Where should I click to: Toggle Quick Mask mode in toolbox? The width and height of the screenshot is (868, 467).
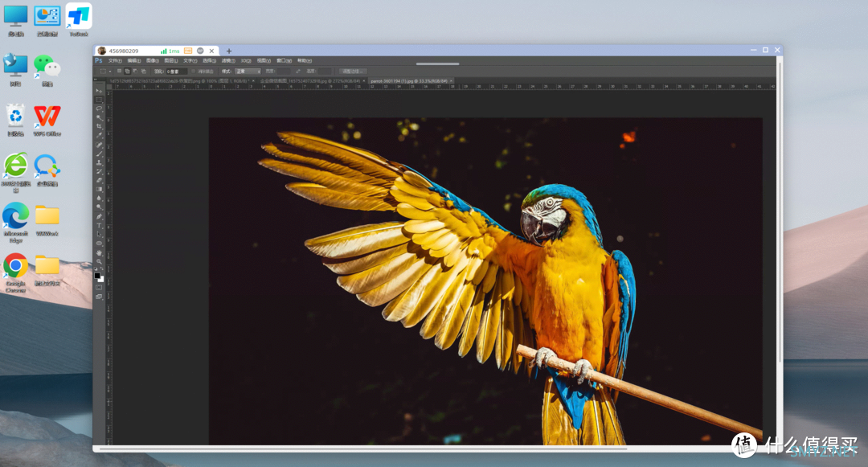point(99,288)
